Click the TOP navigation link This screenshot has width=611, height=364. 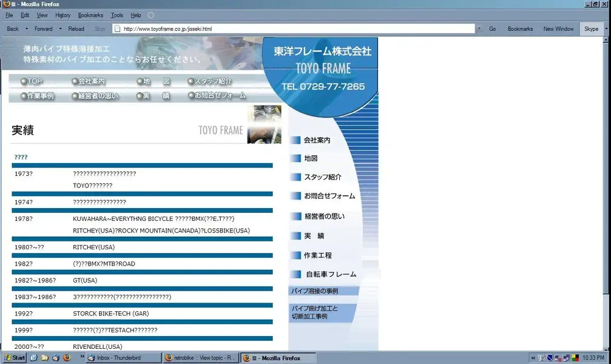point(32,81)
